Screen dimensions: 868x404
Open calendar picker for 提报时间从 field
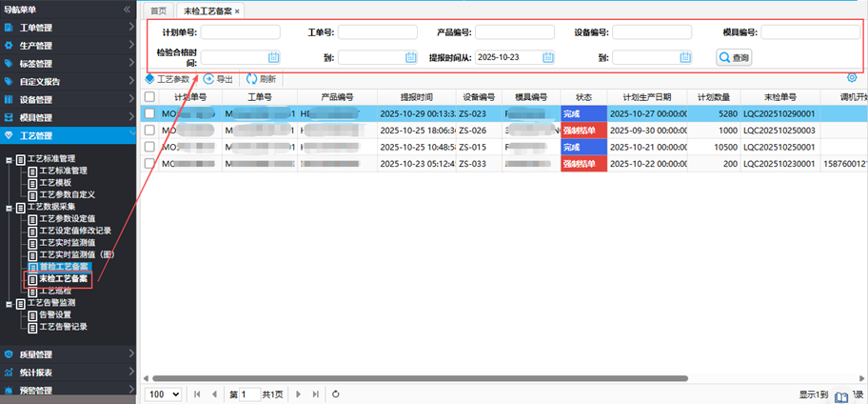coord(548,57)
